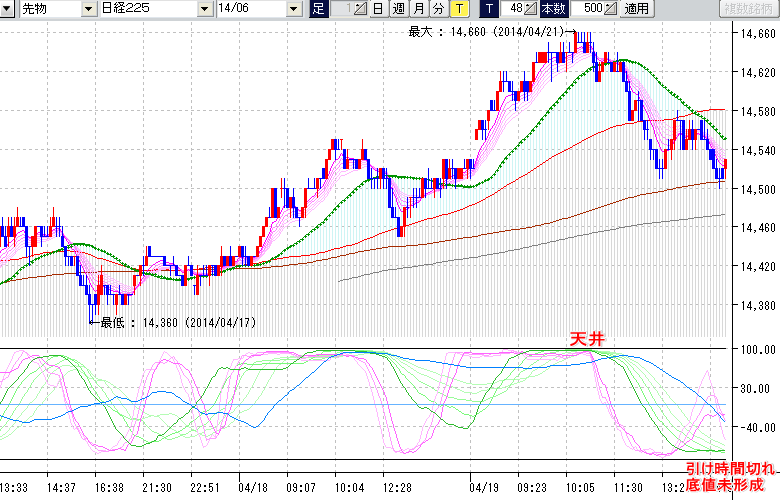780x500 pixels.
Task: Click the disabled 複数銘柄 button
Action: coord(747,9)
